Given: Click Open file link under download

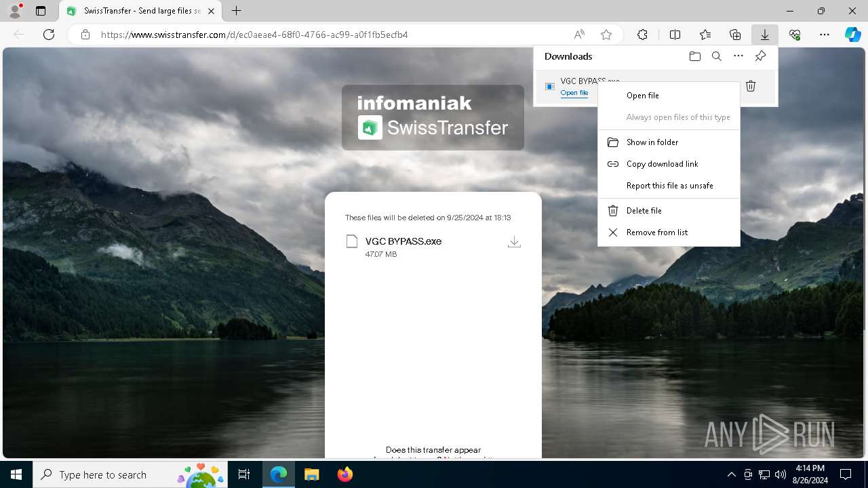Looking at the screenshot, I should (574, 93).
